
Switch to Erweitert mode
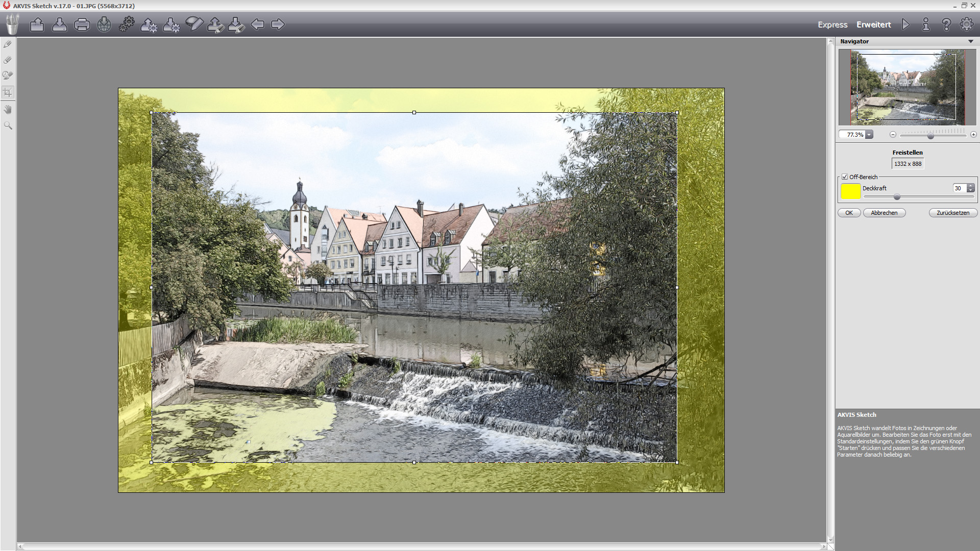(873, 24)
